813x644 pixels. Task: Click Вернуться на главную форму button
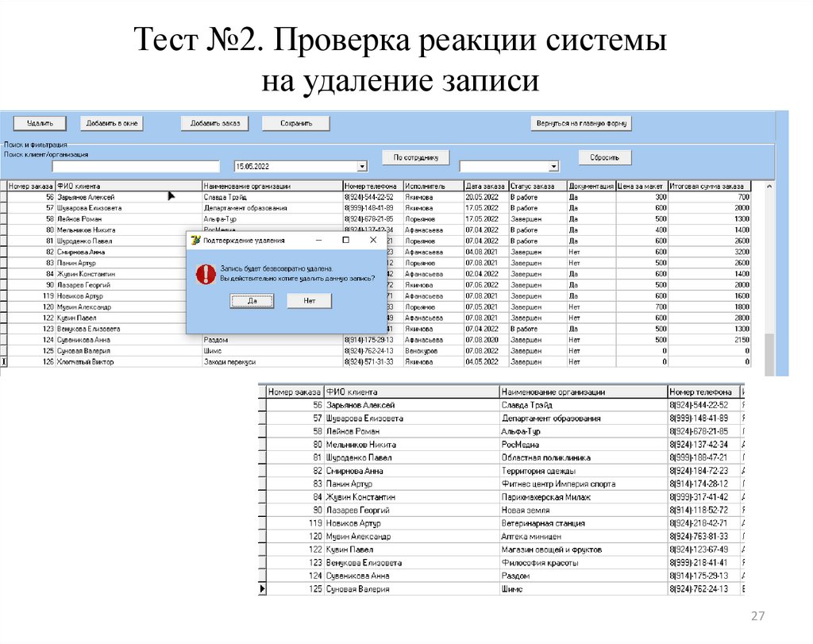click(x=581, y=123)
